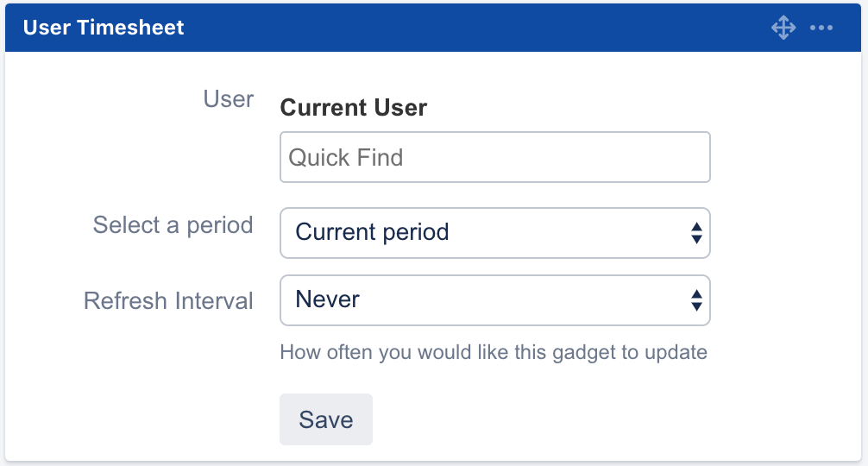
Task: Click the User field label
Action: (229, 99)
